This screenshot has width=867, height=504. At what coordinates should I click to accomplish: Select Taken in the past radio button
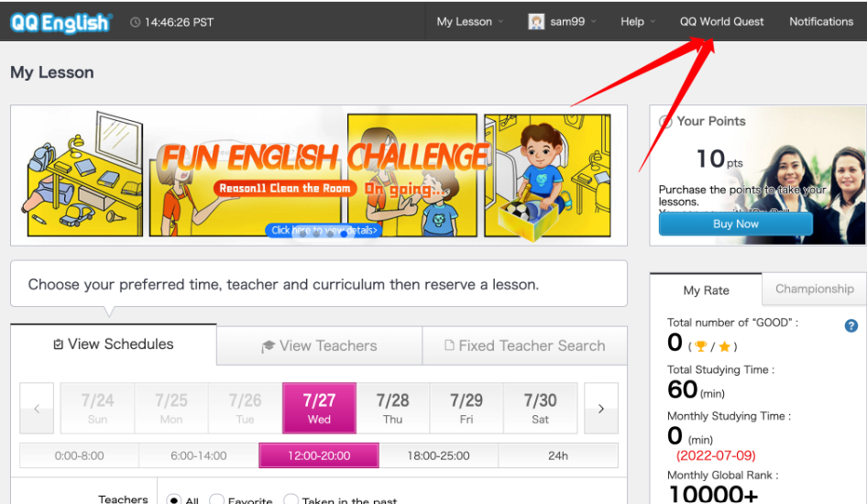(291, 500)
